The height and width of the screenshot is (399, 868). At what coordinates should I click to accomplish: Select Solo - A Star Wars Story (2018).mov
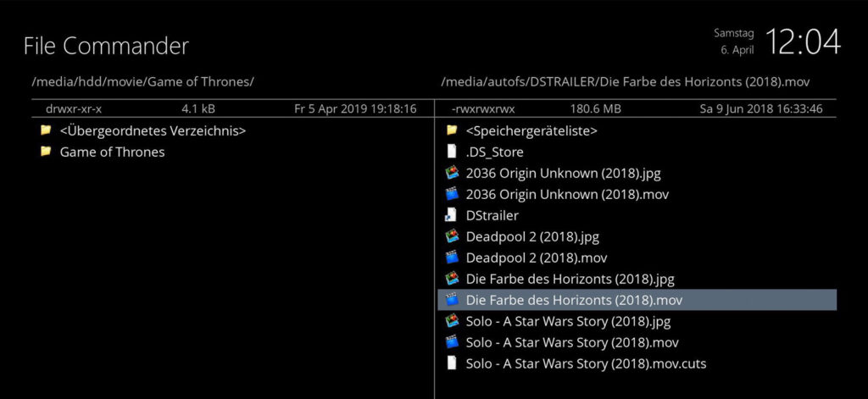(572, 342)
